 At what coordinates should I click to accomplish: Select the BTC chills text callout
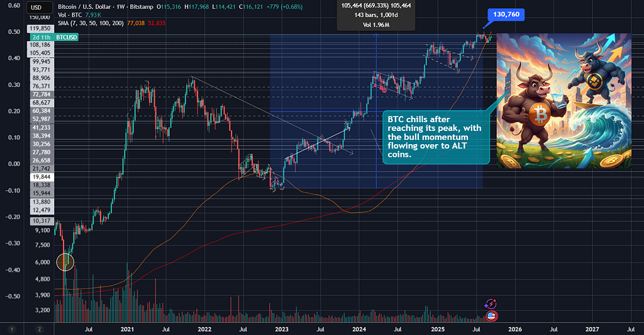tap(436, 137)
